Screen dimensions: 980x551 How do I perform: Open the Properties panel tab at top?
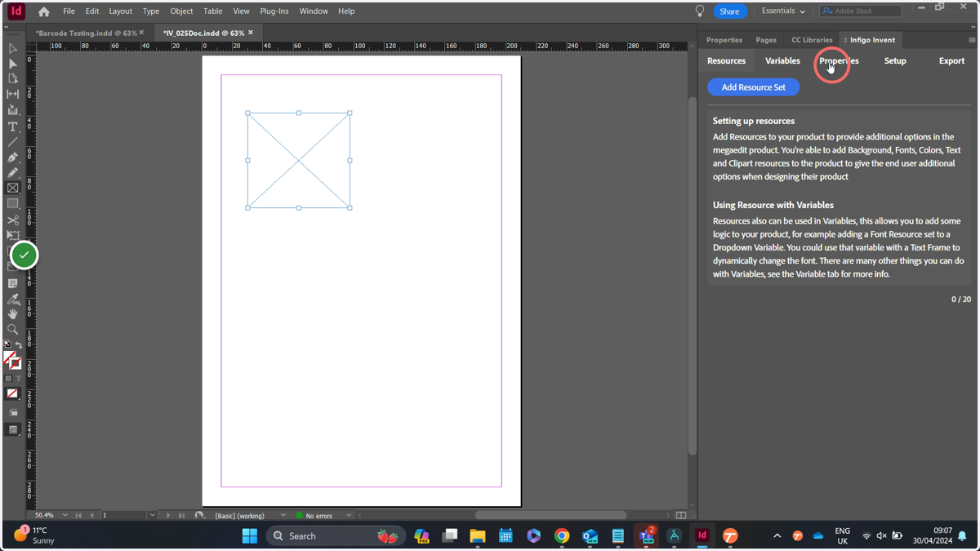pos(724,40)
